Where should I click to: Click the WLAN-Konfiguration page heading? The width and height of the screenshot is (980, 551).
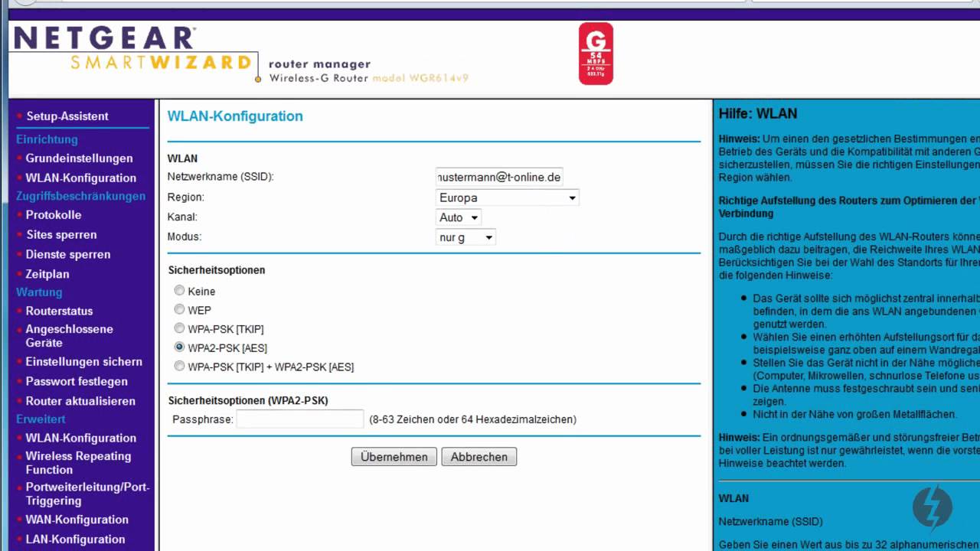coord(235,116)
